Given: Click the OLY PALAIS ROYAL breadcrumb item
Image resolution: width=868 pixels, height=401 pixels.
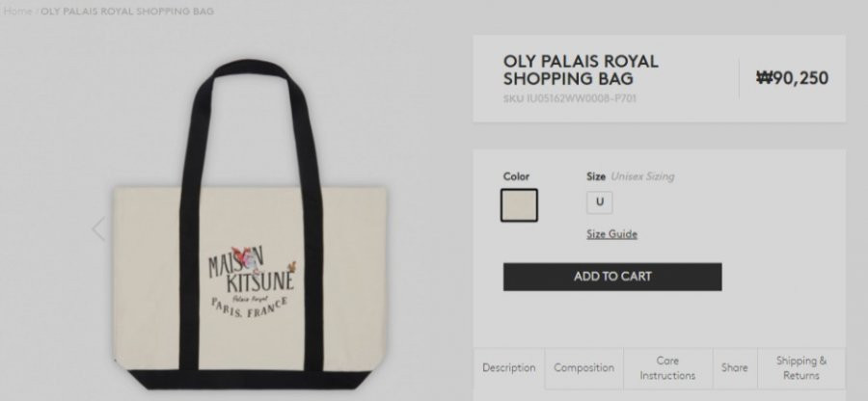Looking at the screenshot, I should (127, 11).
